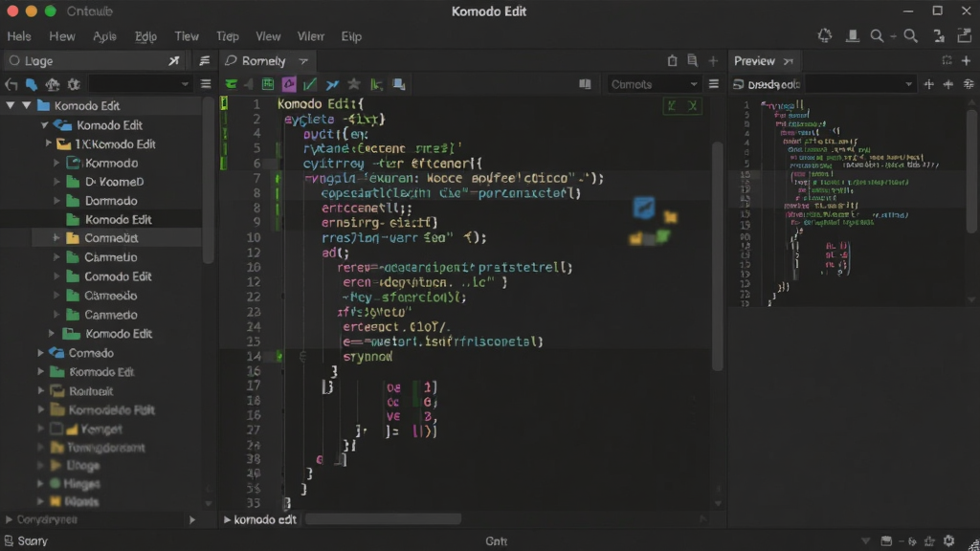Click the first magnifier search icon in top toolbar

click(x=877, y=36)
